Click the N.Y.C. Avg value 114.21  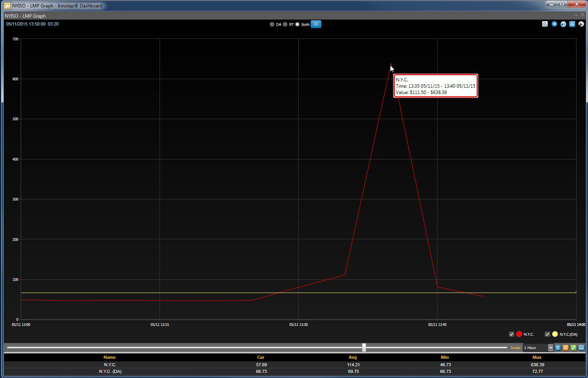point(354,365)
